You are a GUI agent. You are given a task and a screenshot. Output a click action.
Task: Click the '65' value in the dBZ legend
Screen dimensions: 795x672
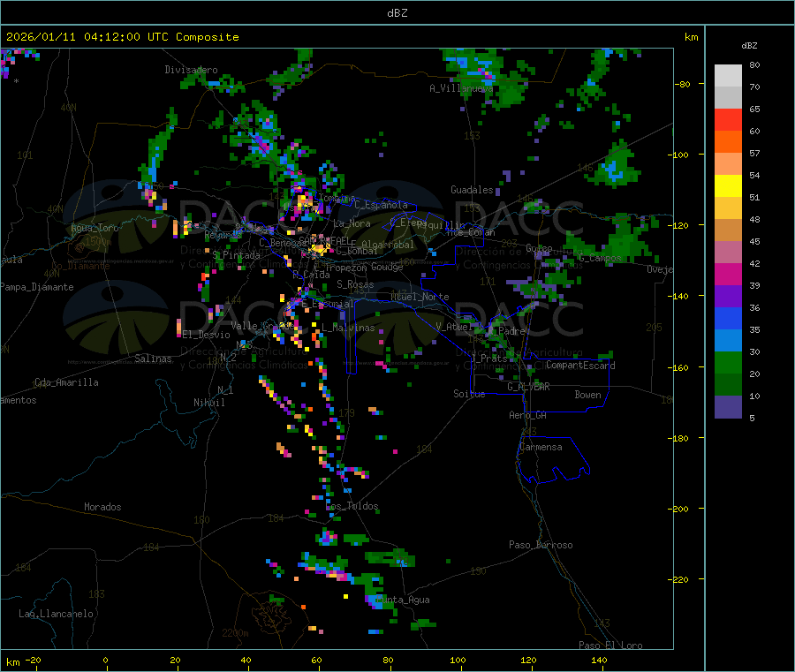754,109
